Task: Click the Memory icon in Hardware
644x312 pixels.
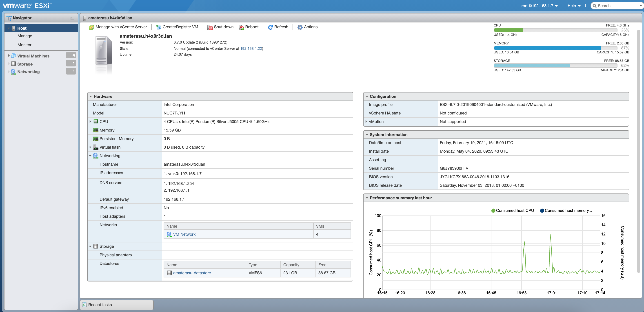Action: pyautogui.click(x=95, y=130)
